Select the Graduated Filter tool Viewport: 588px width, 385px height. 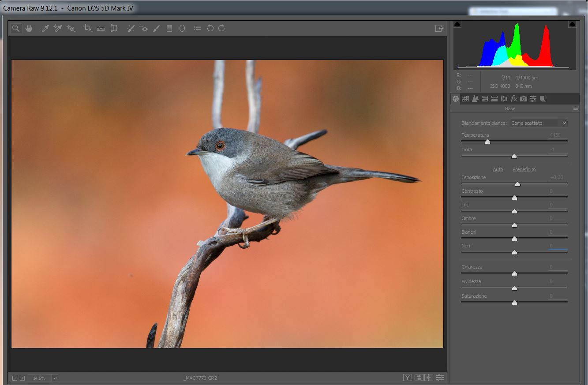169,28
